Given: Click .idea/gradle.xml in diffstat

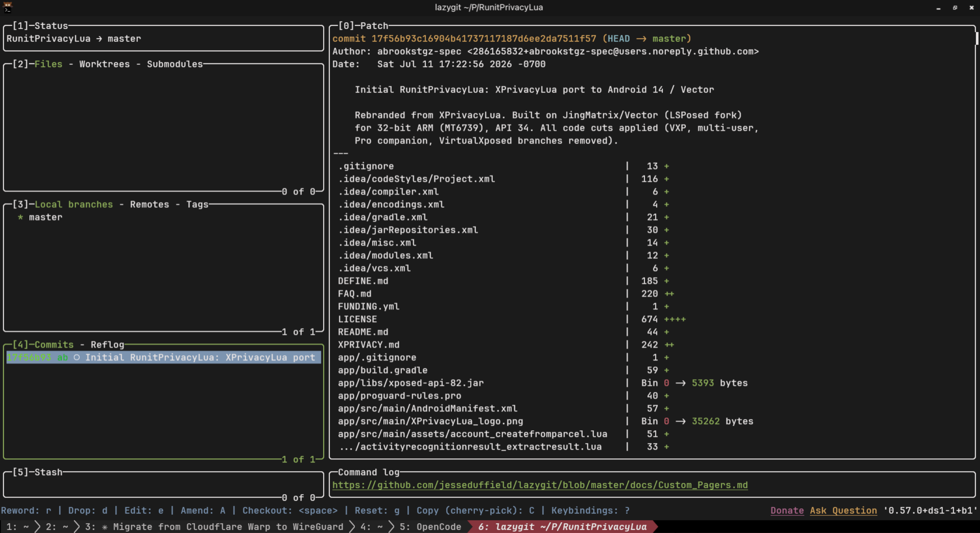Looking at the screenshot, I should tap(383, 217).
